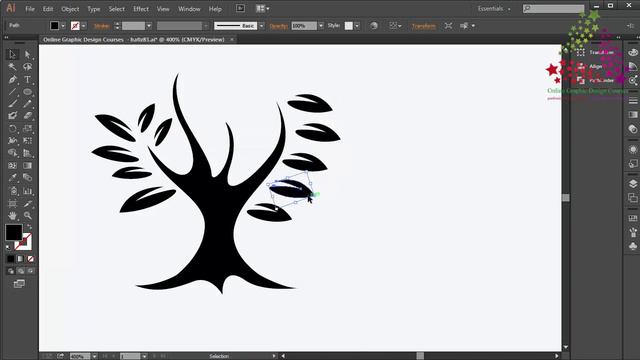
Task: Select the Slice tool
Action: pyautogui.click(x=27, y=203)
